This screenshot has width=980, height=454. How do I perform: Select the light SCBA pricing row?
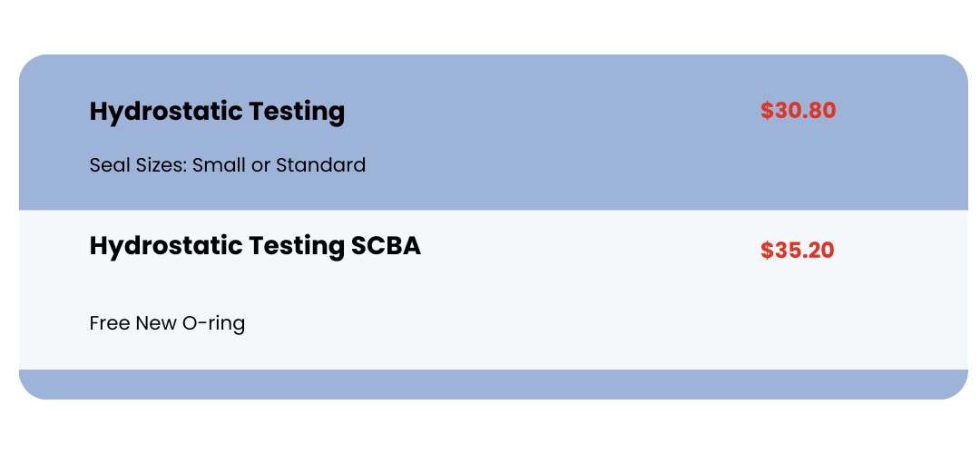[x=493, y=290]
